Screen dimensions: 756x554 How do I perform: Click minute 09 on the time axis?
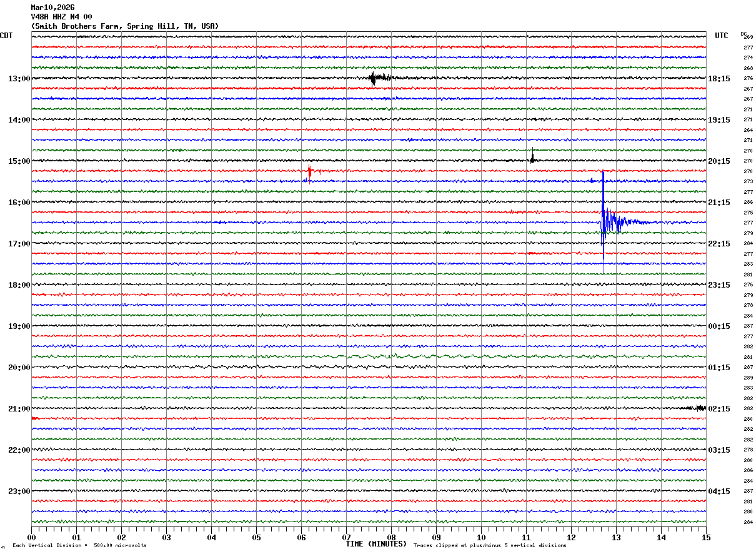(x=436, y=537)
